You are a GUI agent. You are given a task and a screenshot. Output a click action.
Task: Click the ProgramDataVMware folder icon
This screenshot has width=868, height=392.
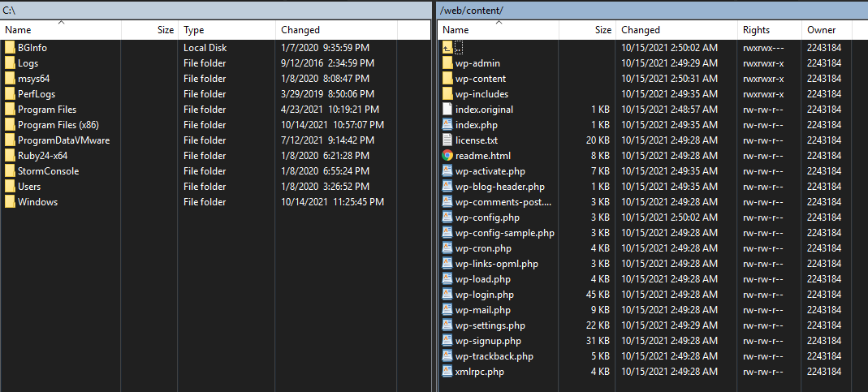coord(10,140)
